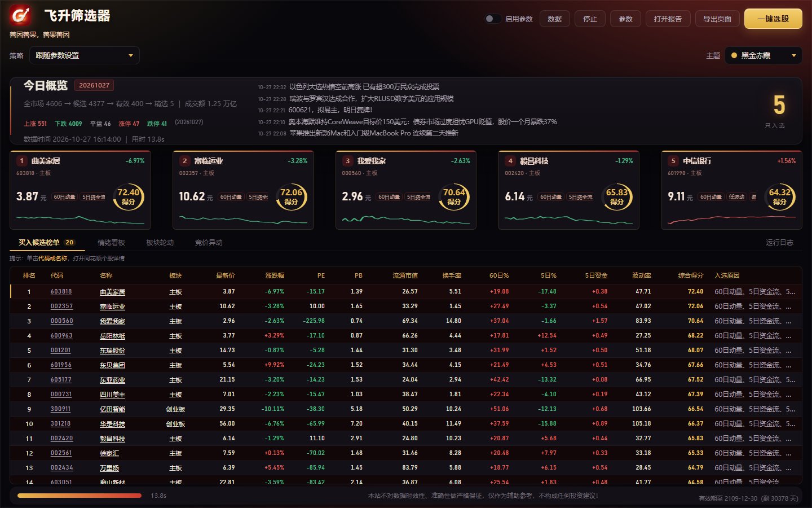Click the 65.83 score ring on 毅昌科技 card

(617, 197)
